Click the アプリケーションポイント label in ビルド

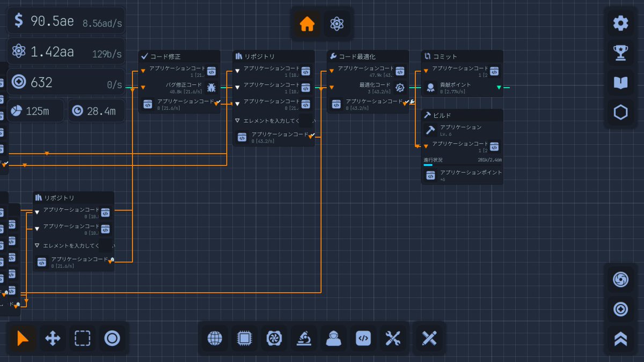tap(471, 173)
